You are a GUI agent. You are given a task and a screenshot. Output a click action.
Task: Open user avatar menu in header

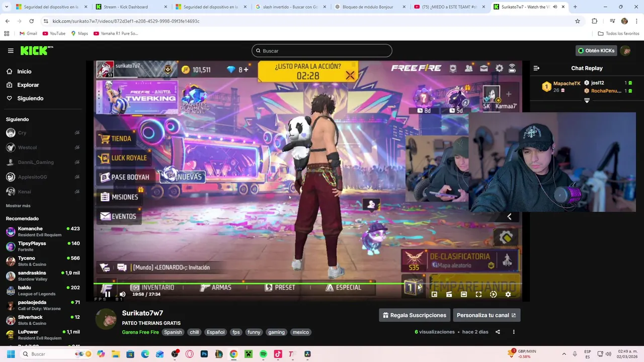click(625, 51)
